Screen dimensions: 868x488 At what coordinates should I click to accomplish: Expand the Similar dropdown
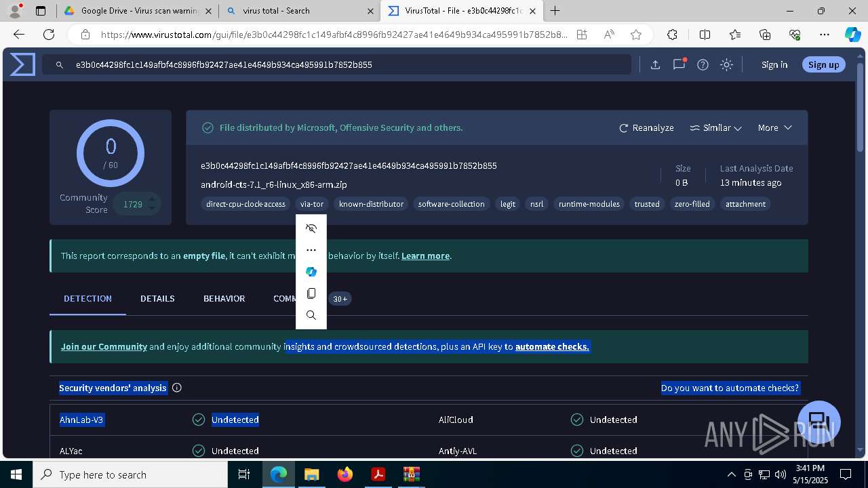click(715, 127)
